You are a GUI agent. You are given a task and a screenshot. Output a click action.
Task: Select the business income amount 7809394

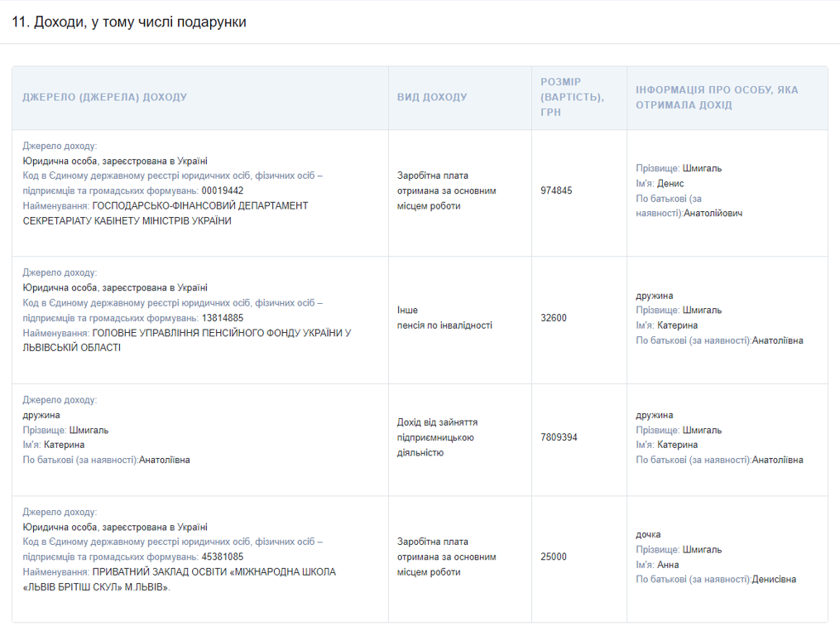(559, 437)
